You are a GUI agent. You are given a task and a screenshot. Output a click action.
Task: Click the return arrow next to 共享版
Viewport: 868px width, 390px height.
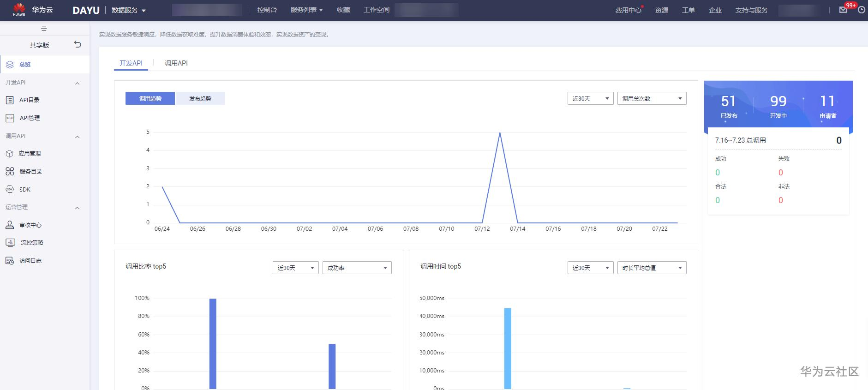pyautogui.click(x=78, y=44)
